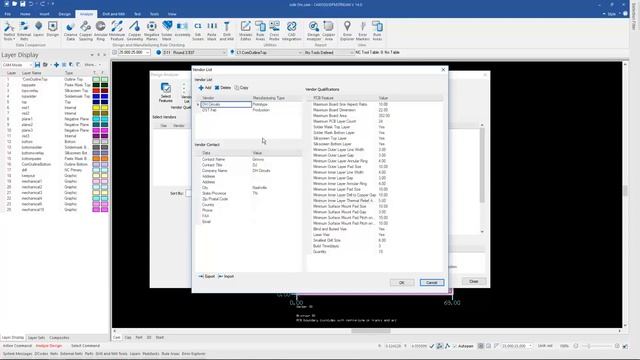Select the top-left color swatch for ComOutlineTop
This screenshot has height=360, width=640.
tap(96, 79)
